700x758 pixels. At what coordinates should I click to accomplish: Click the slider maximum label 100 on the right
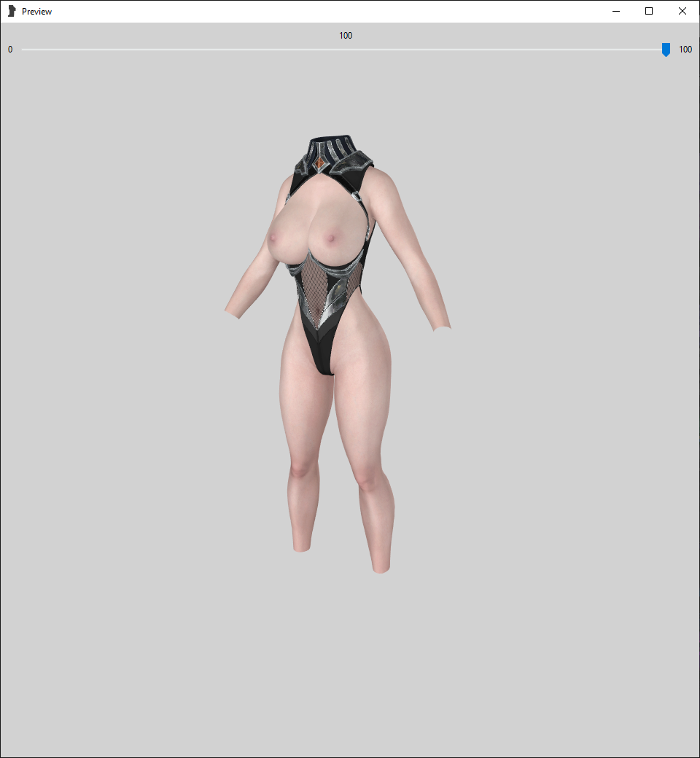coord(685,50)
